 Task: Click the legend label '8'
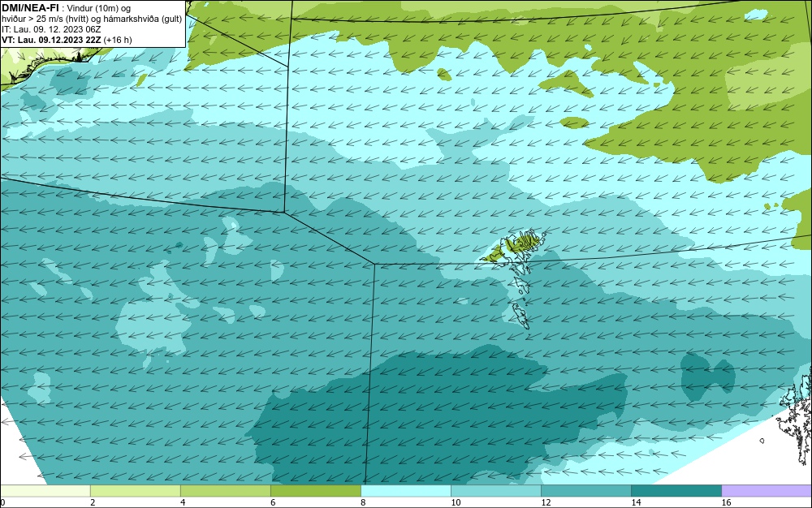[x=363, y=502]
